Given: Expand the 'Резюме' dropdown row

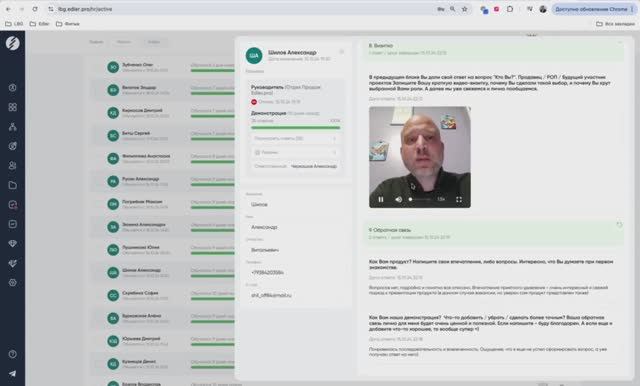Looking at the screenshot, I should click(295, 152).
